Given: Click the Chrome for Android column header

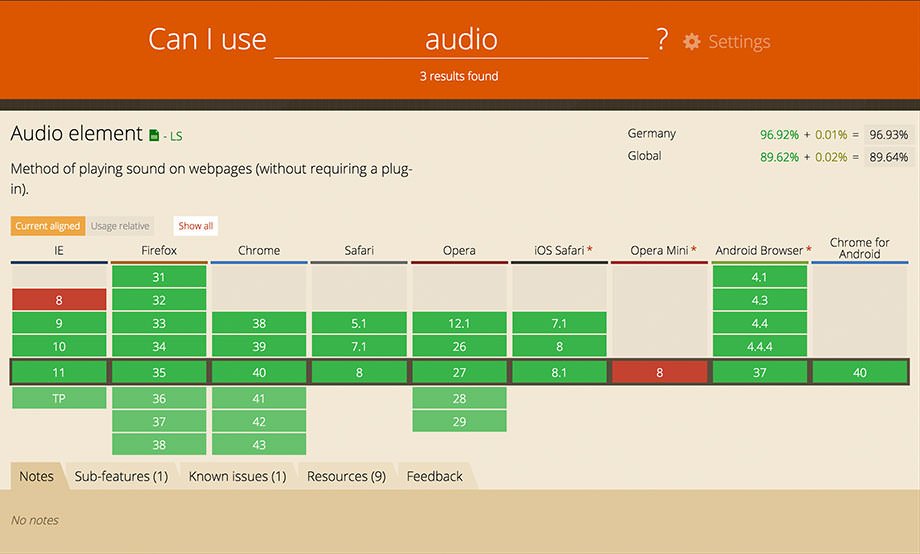Looking at the screenshot, I should click(x=860, y=248).
